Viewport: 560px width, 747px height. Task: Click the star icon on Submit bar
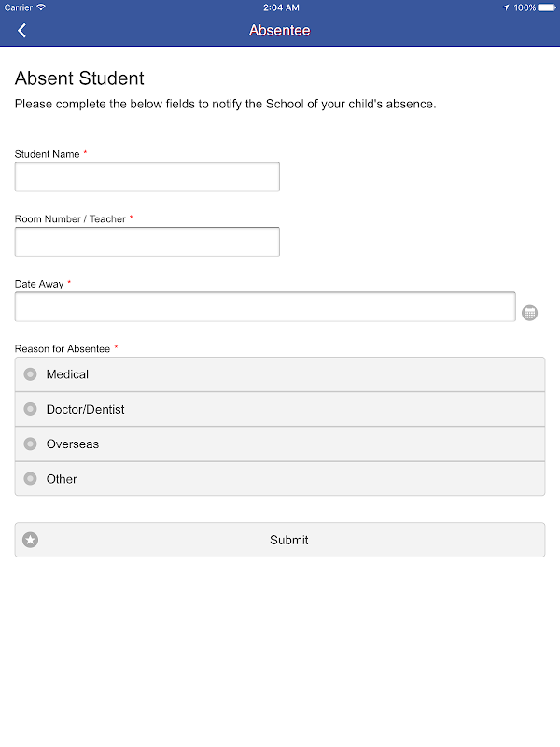(x=31, y=540)
